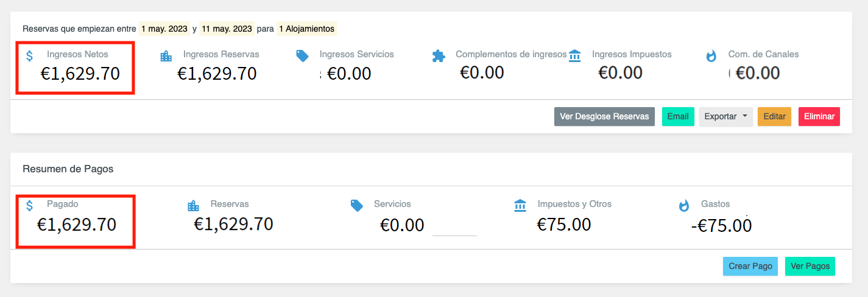
Task: Open Ver Pagos payments list
Action: (810, 266)
